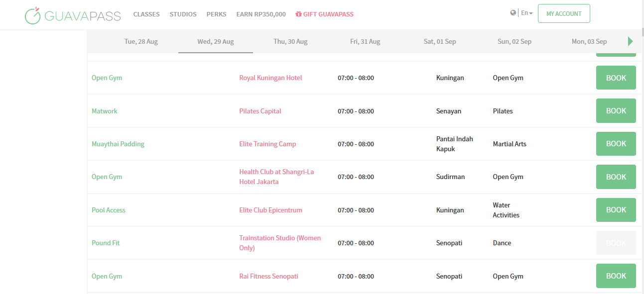
Task: Click the Pilates category text
Action: (503, 111)
